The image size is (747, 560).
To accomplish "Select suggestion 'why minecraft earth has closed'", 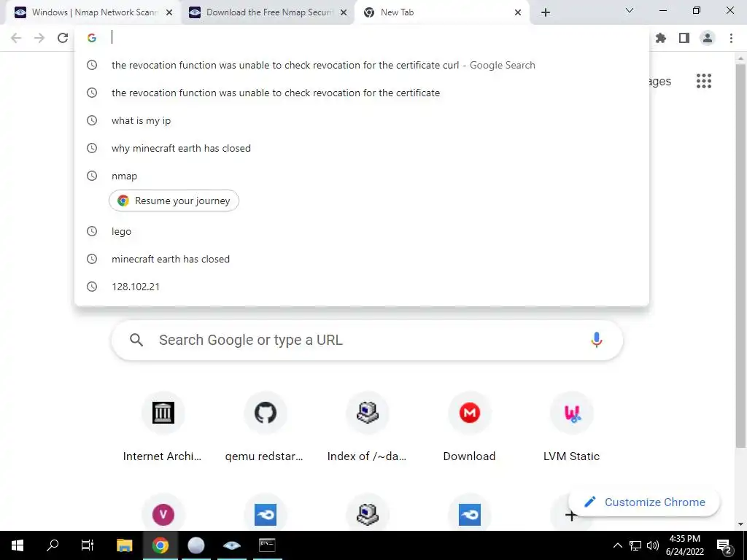I will 362,148.
